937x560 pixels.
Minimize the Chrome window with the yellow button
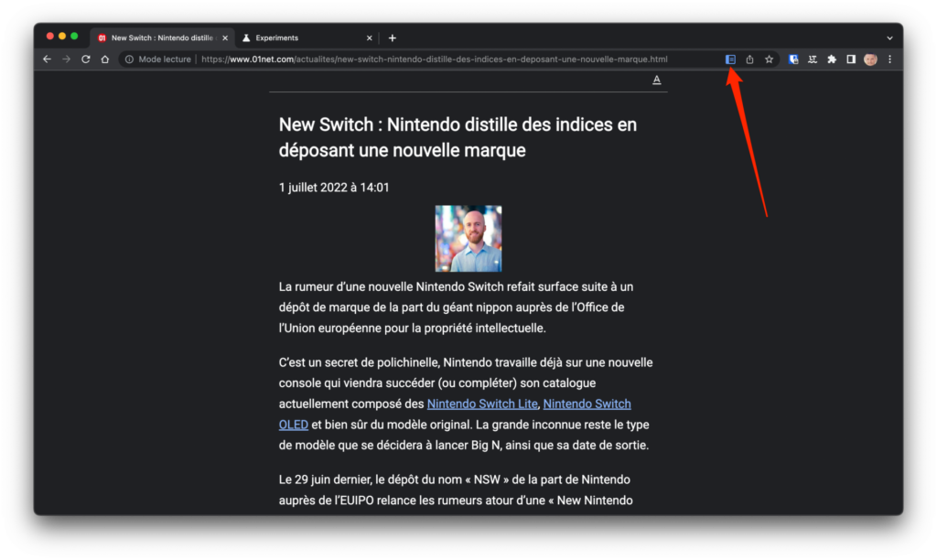tap(62, 37)
